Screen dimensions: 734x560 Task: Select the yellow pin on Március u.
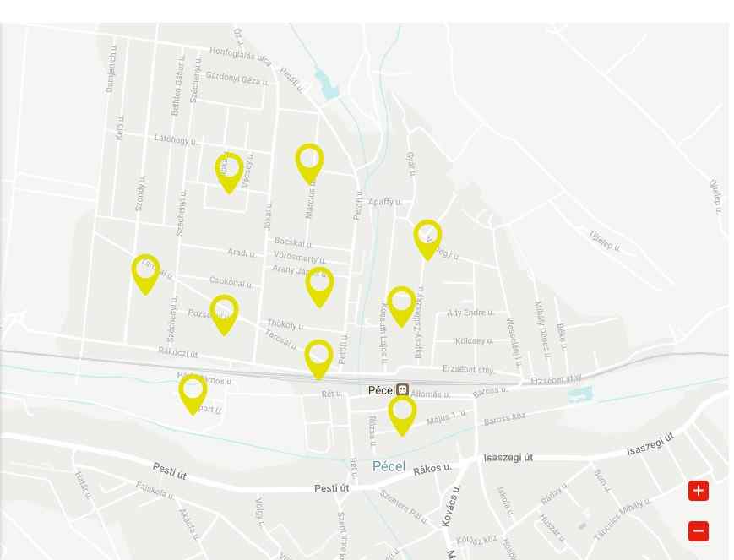[x=309, y=165]
